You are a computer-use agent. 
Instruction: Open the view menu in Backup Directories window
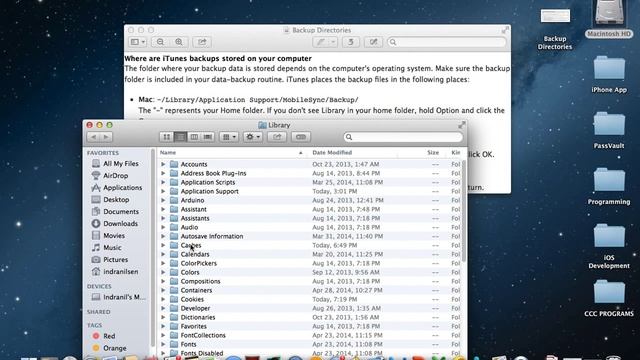[138, 42]
